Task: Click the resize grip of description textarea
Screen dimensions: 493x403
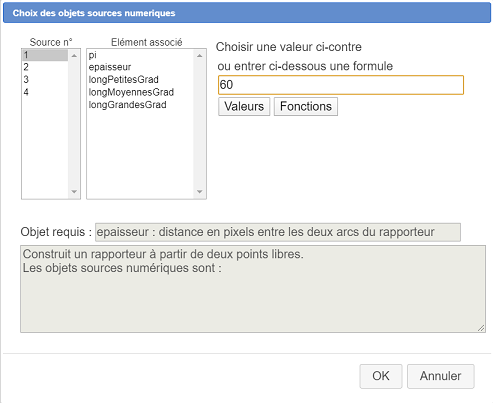Action: point(481,328)
